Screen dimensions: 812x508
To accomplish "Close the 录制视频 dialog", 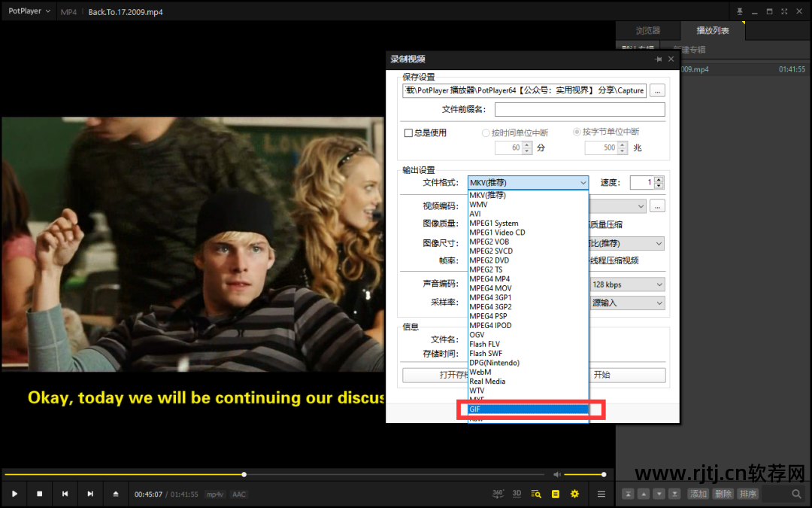I will [671, 59].
